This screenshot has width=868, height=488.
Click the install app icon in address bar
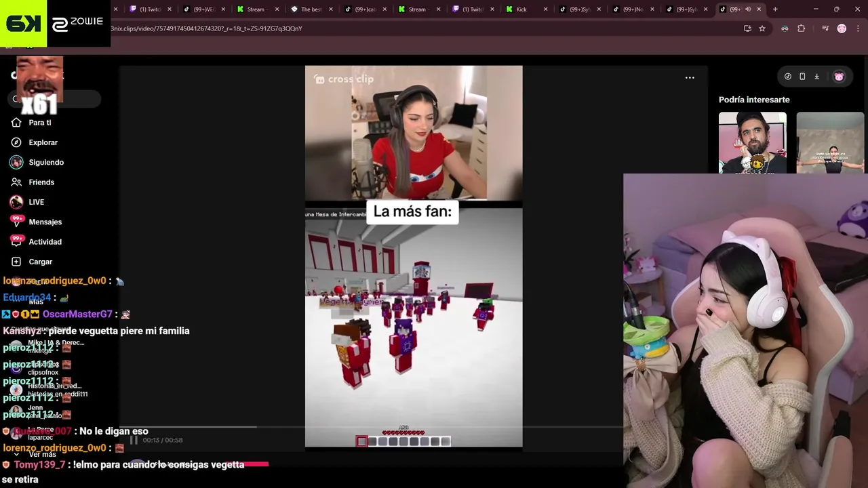[x=747, y=28]
